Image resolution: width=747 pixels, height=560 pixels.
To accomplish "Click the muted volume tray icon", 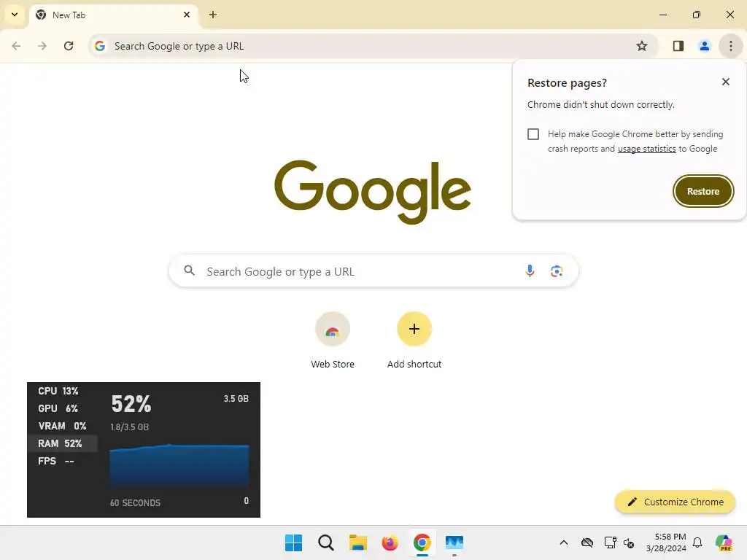I will pos(629,542).
